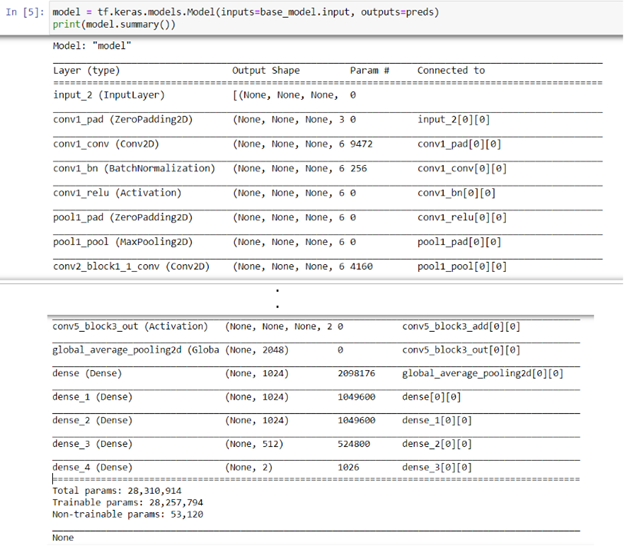Select the conv1_bn (BatchNormalization) layer name
624x546 pixels.
134,169
